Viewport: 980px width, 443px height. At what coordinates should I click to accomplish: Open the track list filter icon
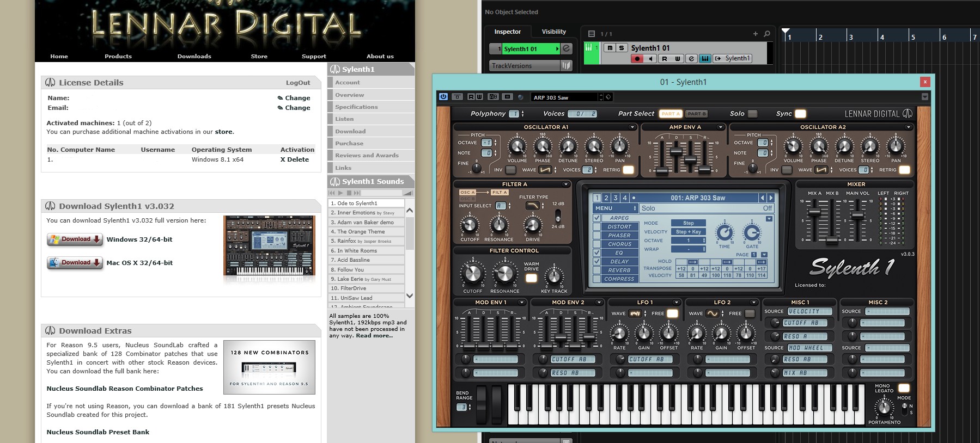click(592, 34)
